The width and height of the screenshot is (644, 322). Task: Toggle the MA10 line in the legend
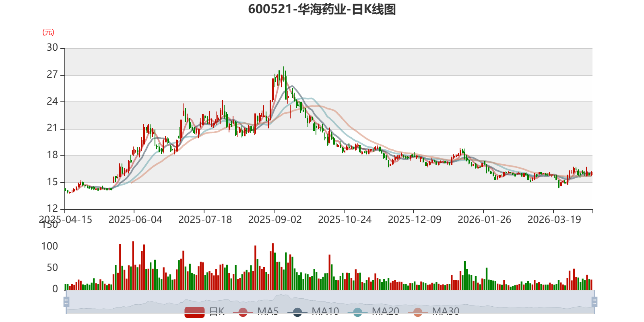click(313, 312)
